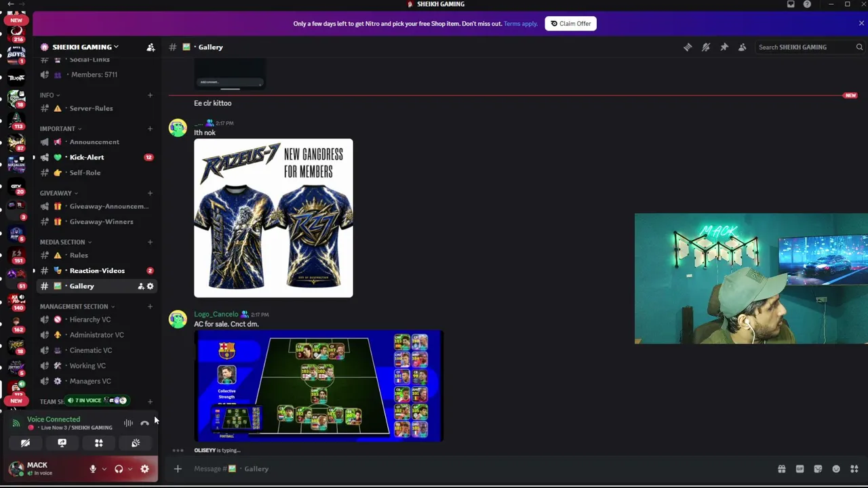Click the search magnifier icon
This screenshot has height=488, width=868.
pos(859,47)
